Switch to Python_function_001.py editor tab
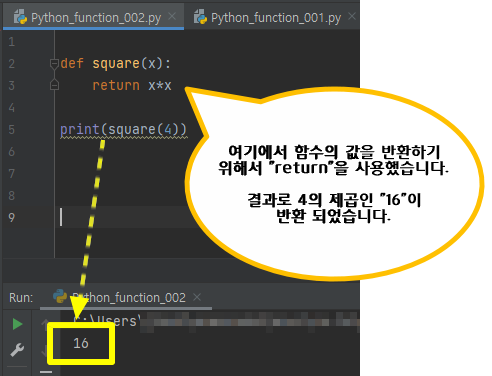This screenshot has width=492, height=376. click(276, 17)
